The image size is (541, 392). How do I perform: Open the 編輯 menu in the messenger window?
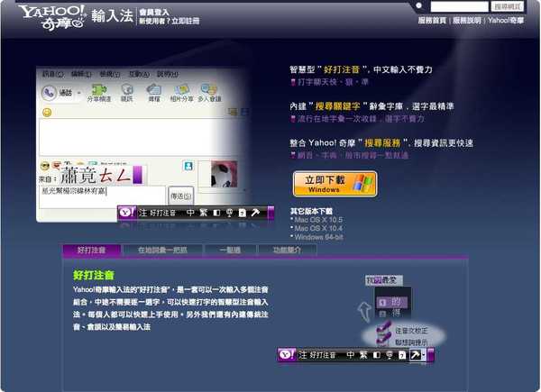81,74
